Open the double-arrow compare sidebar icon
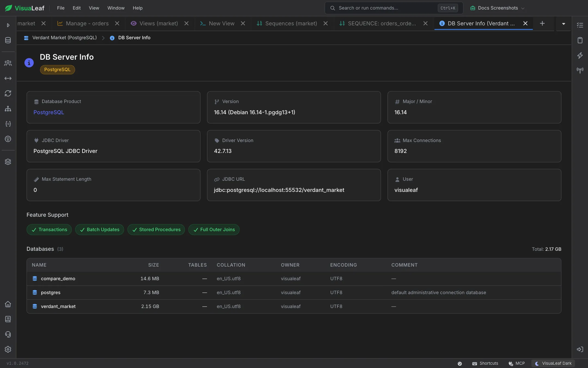The height and width of the screenshot is (368, 588). [x=8, y=79]
